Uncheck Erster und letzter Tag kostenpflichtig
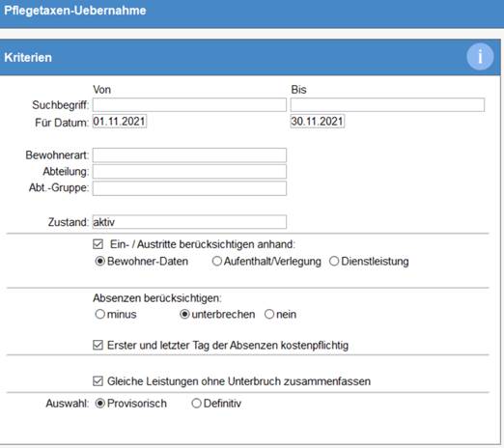504x448 pixels. tap(98, 345)
